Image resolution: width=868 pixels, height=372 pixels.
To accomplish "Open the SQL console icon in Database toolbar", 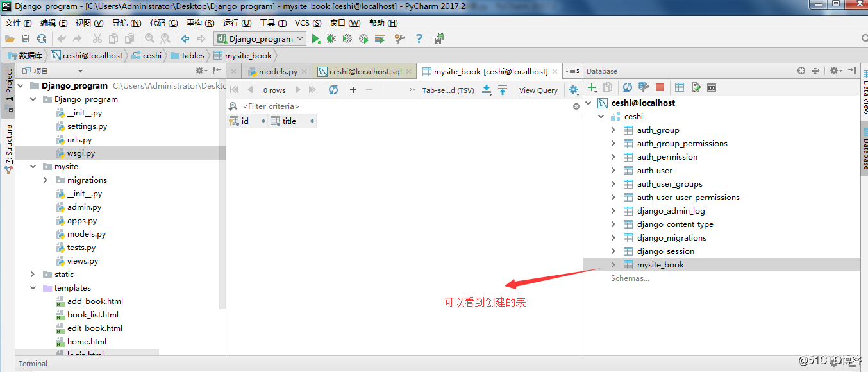I will click(x=711, y=87).
